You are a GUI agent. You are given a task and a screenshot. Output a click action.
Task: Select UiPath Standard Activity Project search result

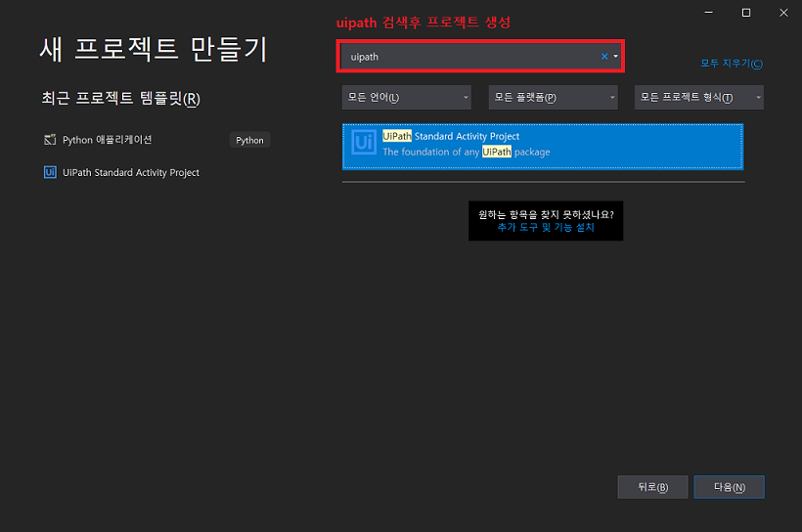click(x=543, y=147)
